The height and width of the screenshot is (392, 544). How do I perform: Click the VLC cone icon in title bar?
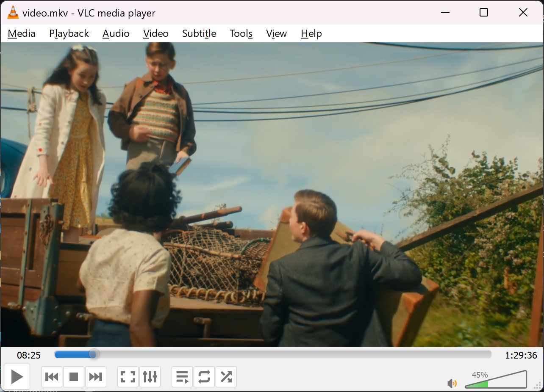(13, 13)
